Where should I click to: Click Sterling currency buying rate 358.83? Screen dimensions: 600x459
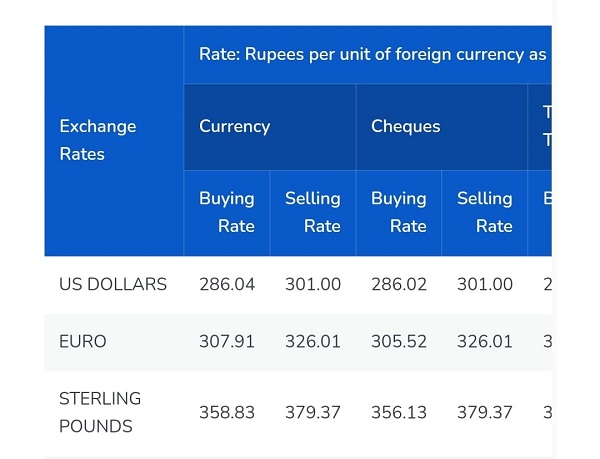pos(227,413)
